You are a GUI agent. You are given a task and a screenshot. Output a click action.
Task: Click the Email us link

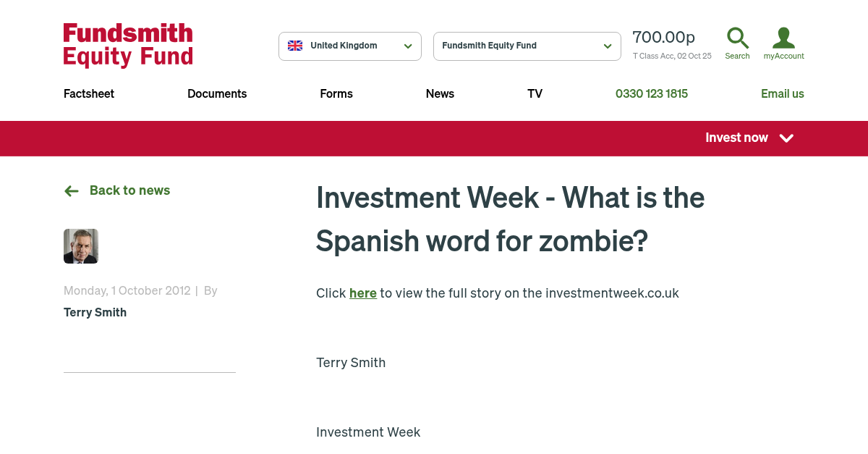pos(782,93)
